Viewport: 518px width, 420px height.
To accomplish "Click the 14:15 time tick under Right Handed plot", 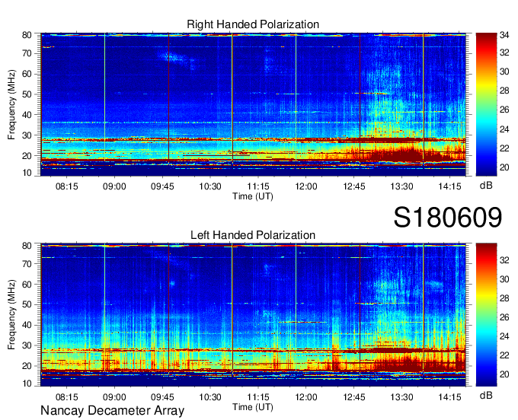I will pyautogui.click(x=449, y=186).
